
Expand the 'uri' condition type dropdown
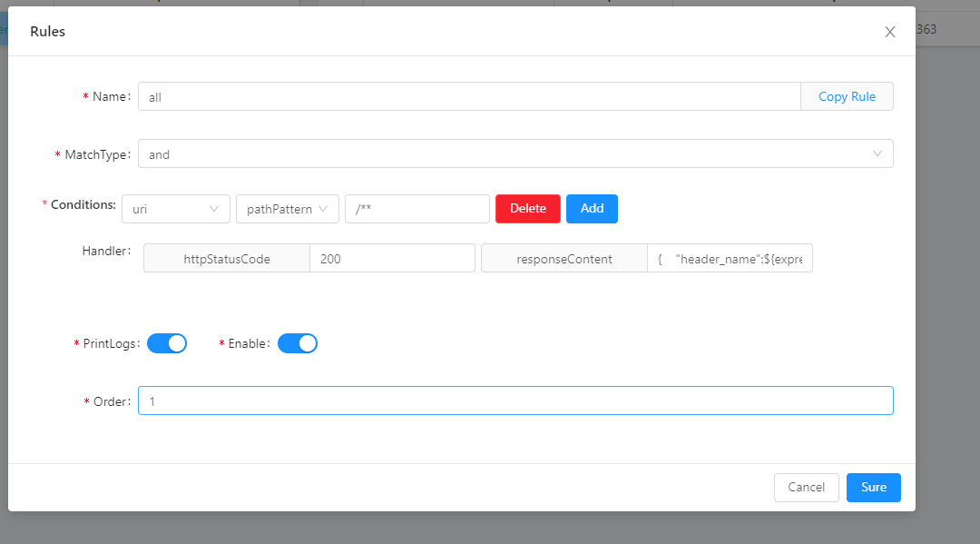pyautogui.click(x=176, y=209)
